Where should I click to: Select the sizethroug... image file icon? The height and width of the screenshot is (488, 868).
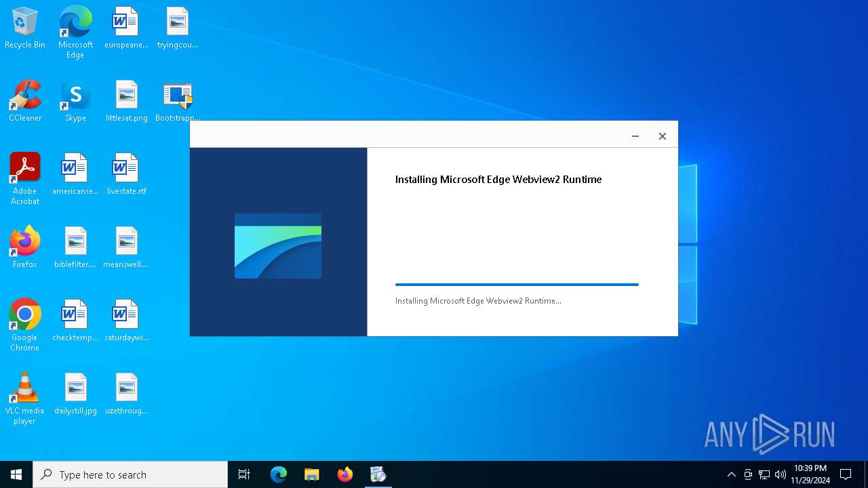point(126,394)
